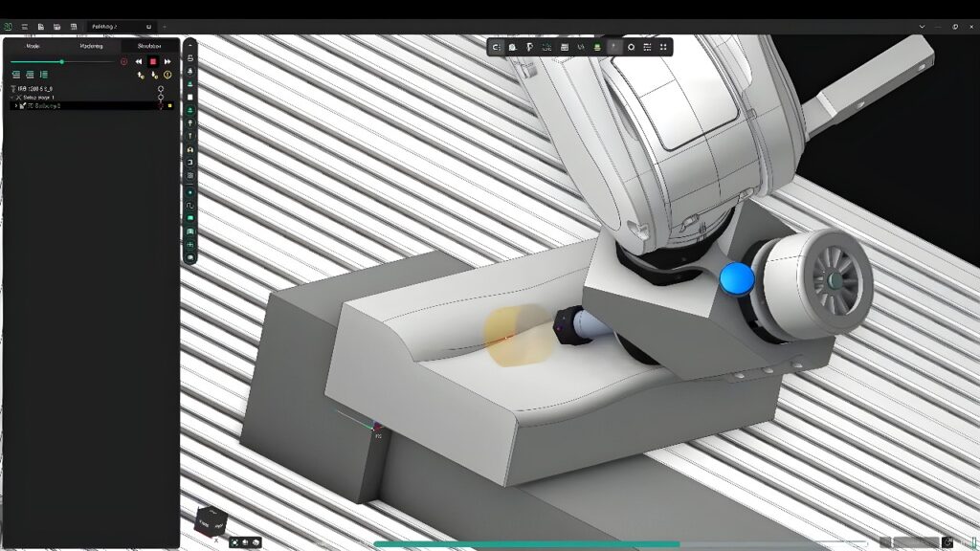Add a new document tab with plus
980x551 pixels.
click(165, 27)
